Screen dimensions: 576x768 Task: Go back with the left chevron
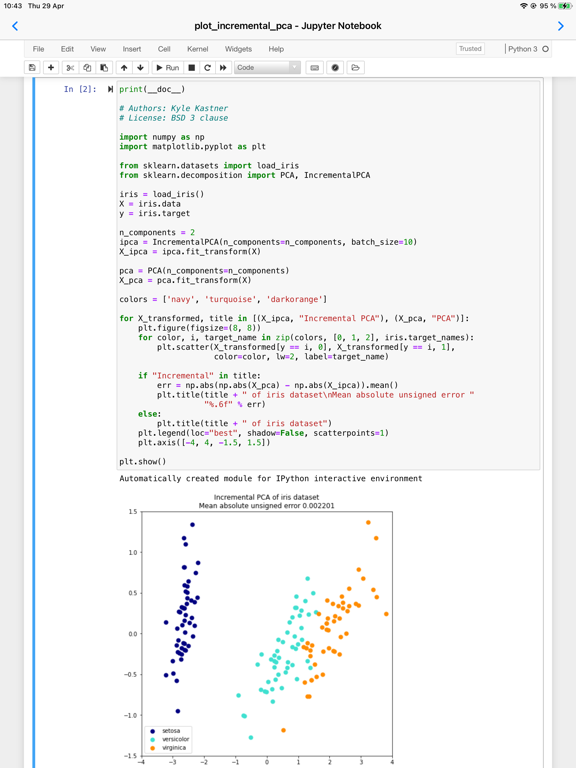coord(15,26)
